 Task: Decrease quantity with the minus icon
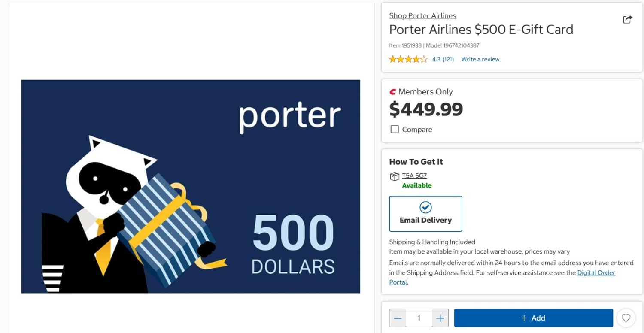[397, 318]
